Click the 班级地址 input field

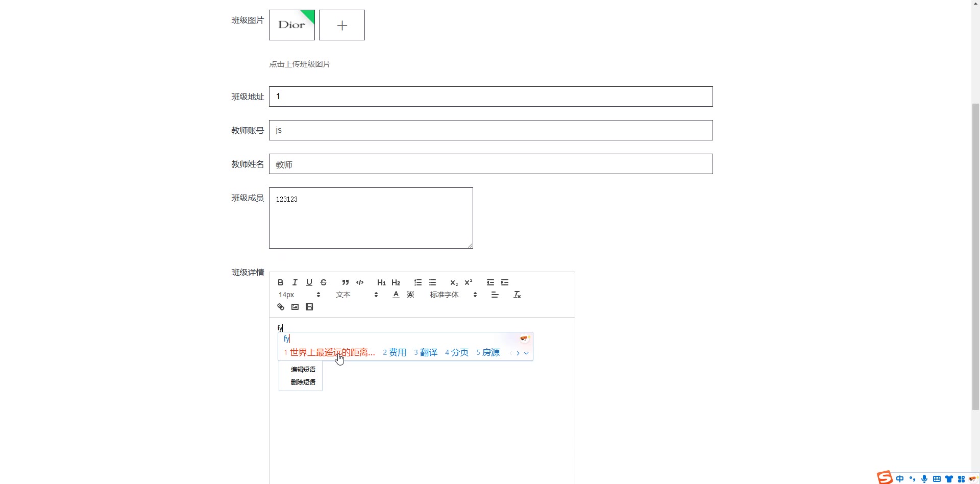[x=491, y=96]
